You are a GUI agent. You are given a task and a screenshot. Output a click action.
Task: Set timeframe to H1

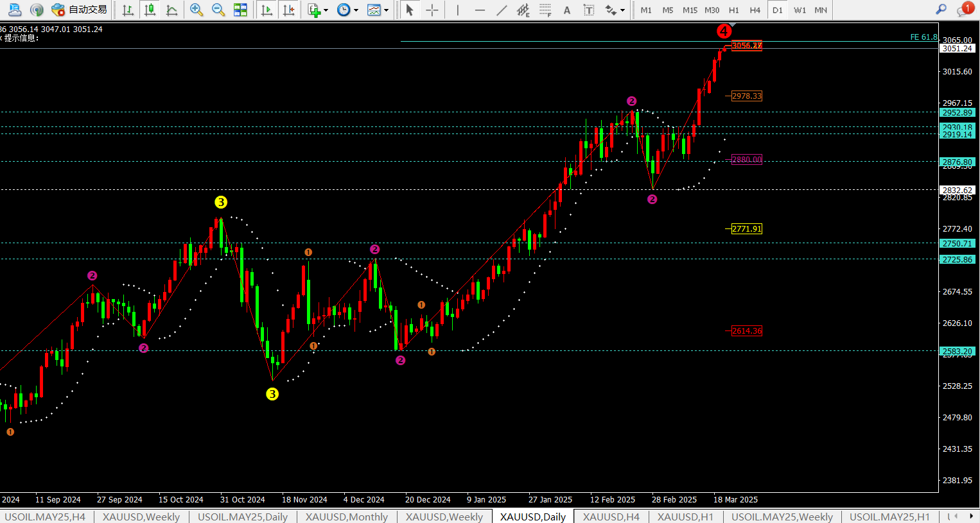click(734, 10)
